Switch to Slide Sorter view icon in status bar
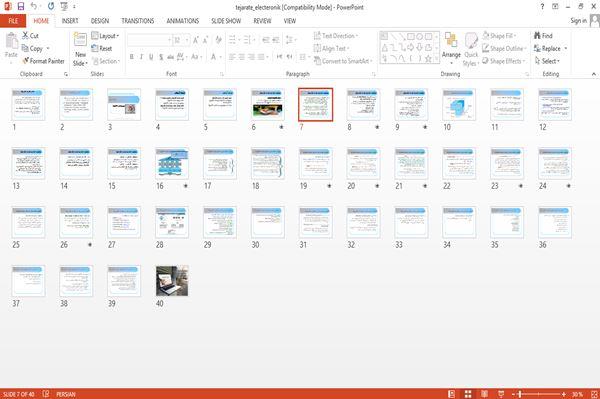Viewport: 600px width, 399px height. click(468, 394)
